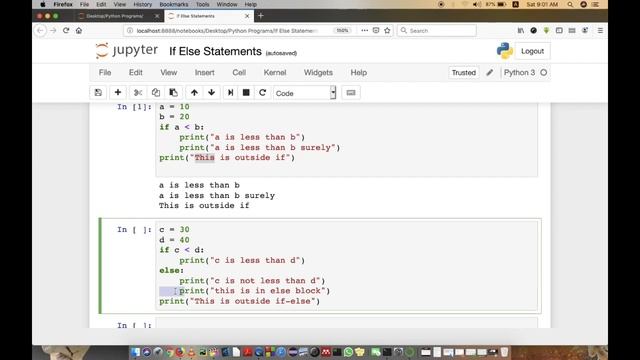The width and height of the screenshot is (640, 360).
Task: Insert a cell below with the plus icon
Action: [x=118, y=93]
